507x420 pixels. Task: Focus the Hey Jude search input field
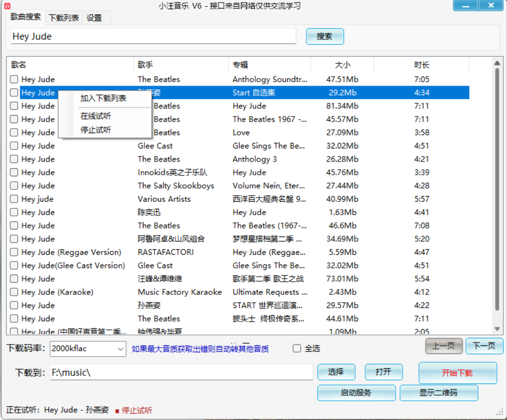(x=153, y=36)
